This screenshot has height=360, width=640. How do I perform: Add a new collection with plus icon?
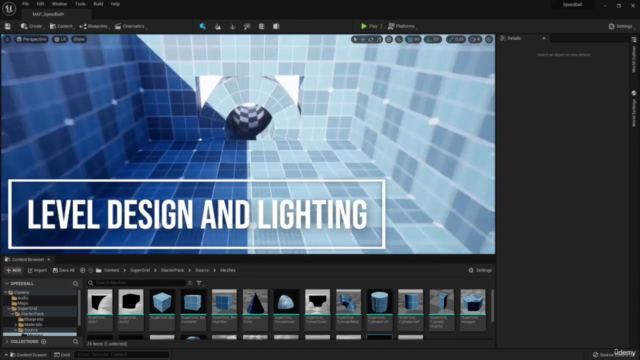pyautogui.click(x=44, y=342)
